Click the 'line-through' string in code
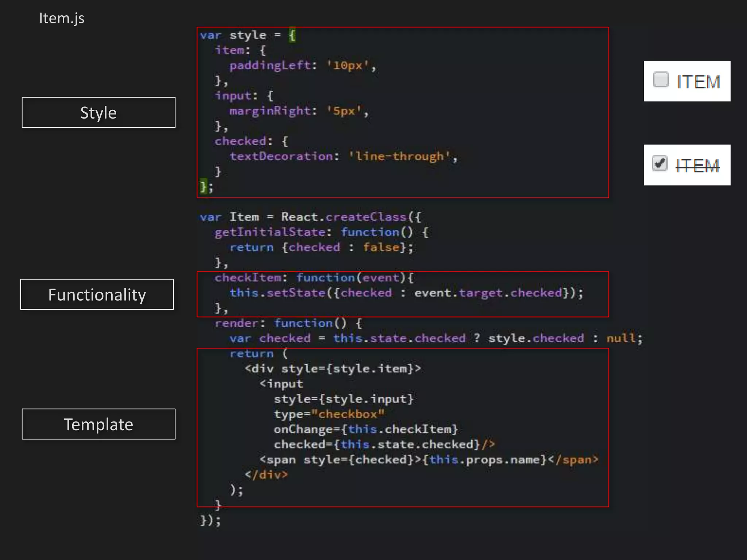Screen dimensions: 747x560 tap(400, 156)
